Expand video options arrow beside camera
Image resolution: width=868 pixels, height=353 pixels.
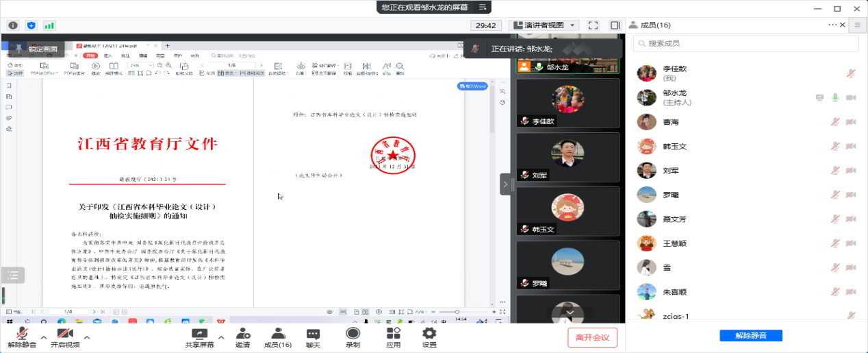pyautogui.click(x=87, y=337)
